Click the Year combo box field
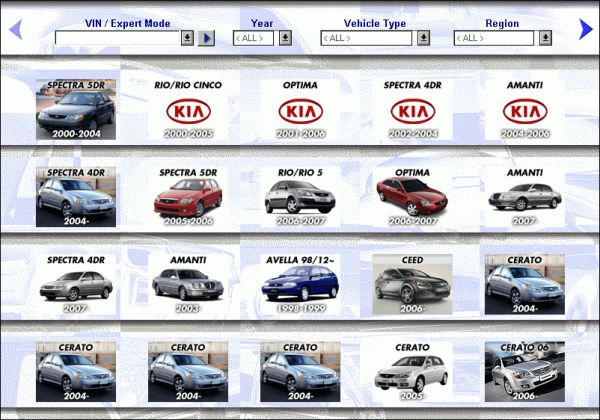600x420 pixels. click(253, 38)
